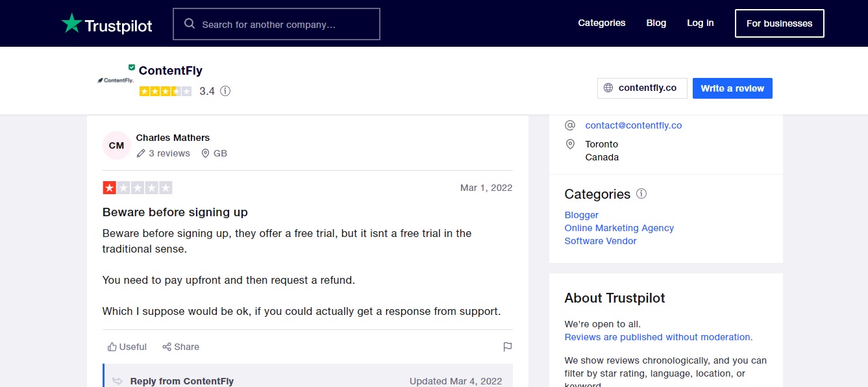Click the location pin beside GB
868x387 pixels.
205,153
